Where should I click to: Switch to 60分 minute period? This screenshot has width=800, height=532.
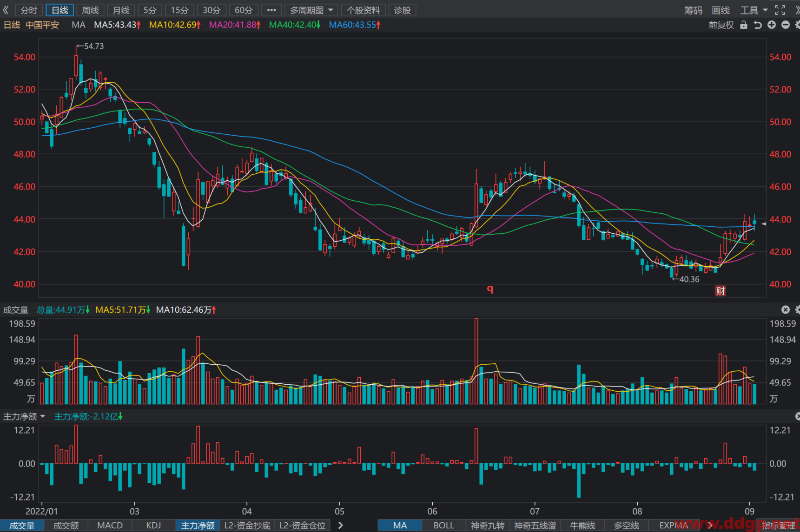(x=244, y=10)
